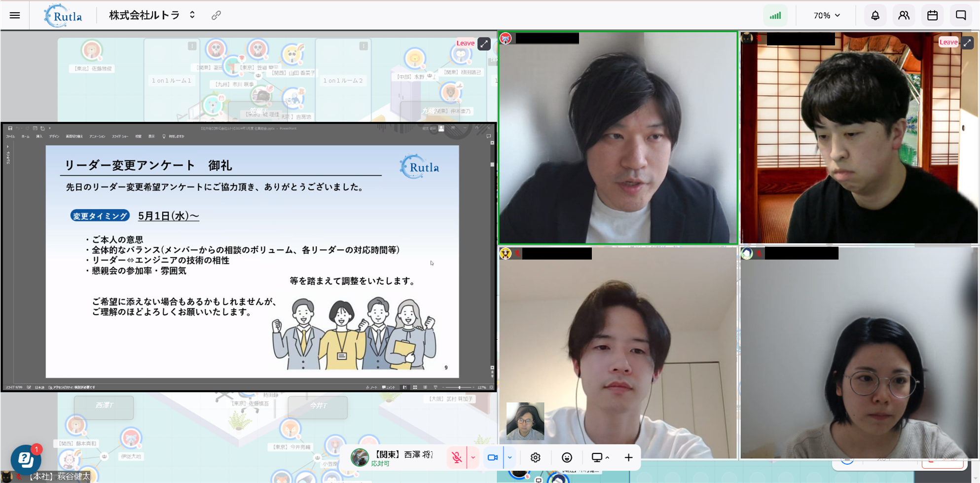
Task: Open the screen share options menu
Action: click(x=600, y=457)
